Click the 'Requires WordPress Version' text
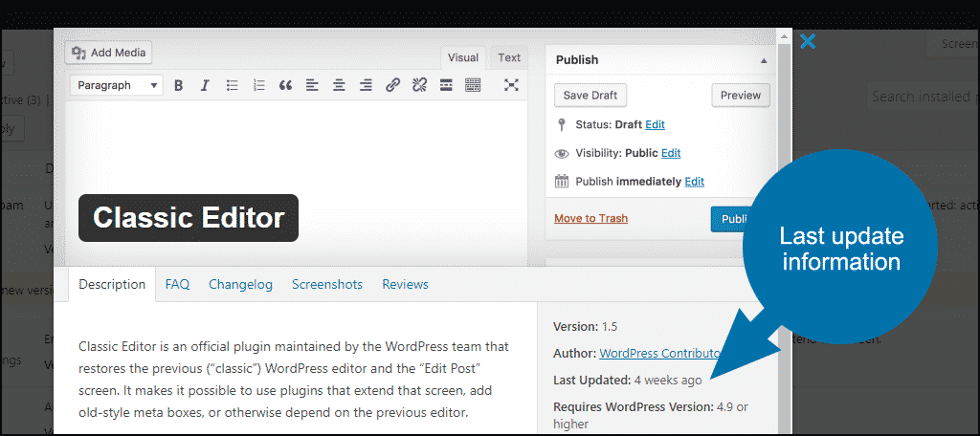This screenshot has height=436, width=980. [x=634, y=407]
